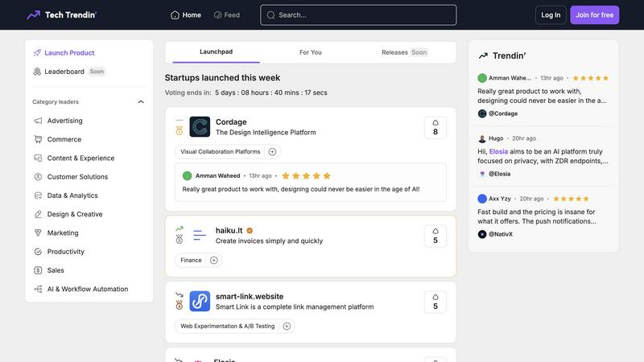Select the Web Experimentation & A/B Testing tag
The height and width of the screenshot is (362, 644).
[228, 327]
